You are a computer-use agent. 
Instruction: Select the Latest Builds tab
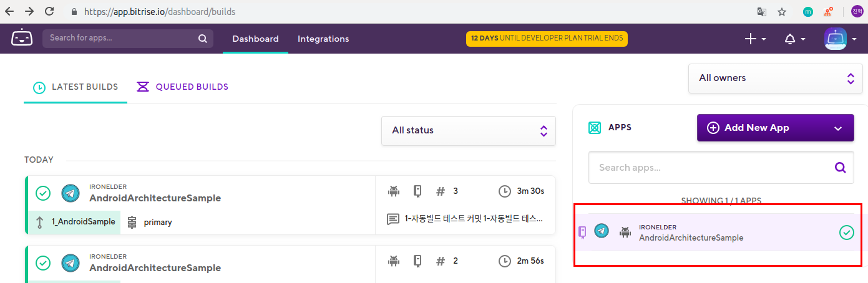pos(76,87)
